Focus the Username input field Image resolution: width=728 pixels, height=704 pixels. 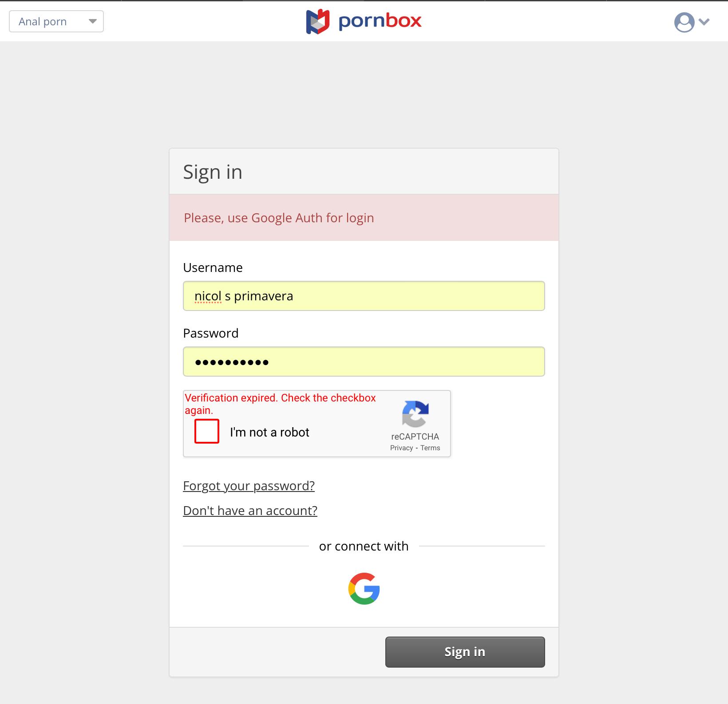tap(364, 296)
